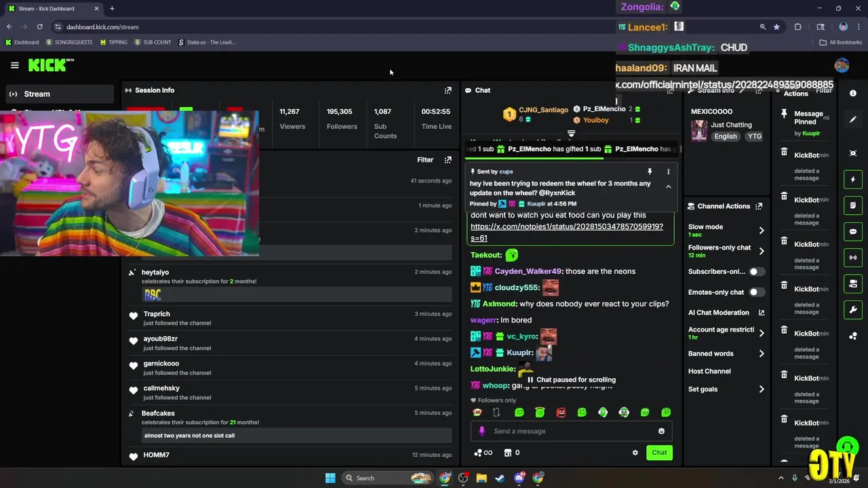Click username Cayden_Walker49 in chat
Screen dimensions: 868x488
(528, 271)
